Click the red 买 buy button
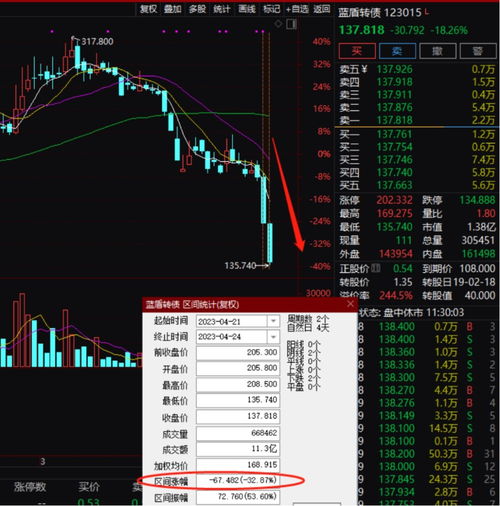Image resolution: width=500 pixels, height=506 pixels. pyautogui.click(x=357, y=51)
